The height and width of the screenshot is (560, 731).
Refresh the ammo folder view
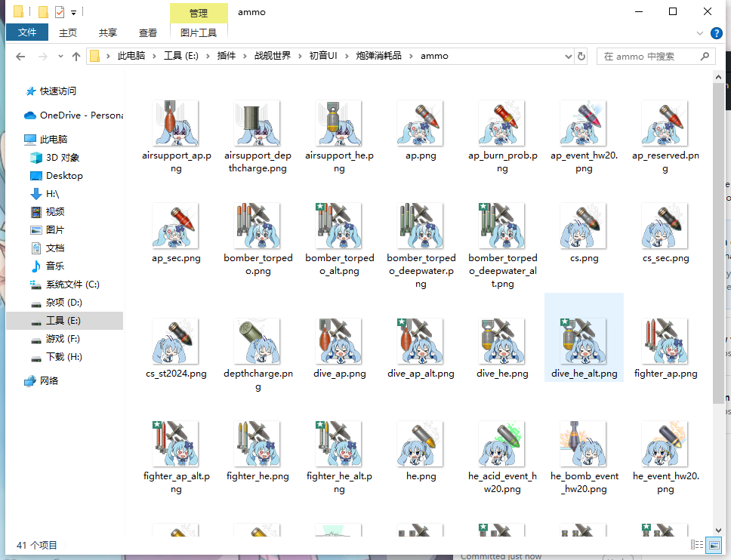click(581, 57)
